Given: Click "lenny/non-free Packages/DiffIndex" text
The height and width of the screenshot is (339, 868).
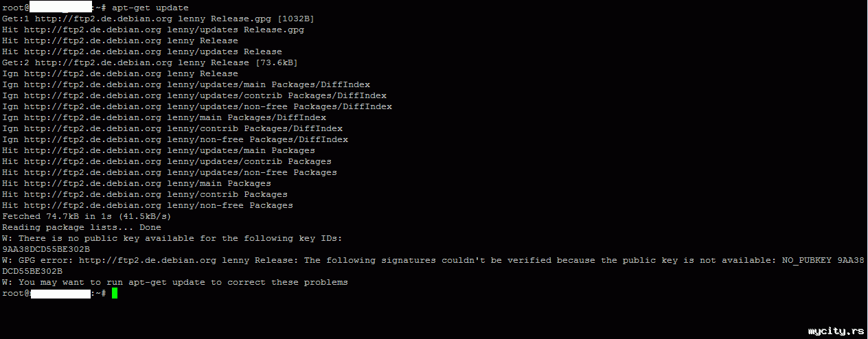Looking at the screenshot, I should [x=257, y=139].
